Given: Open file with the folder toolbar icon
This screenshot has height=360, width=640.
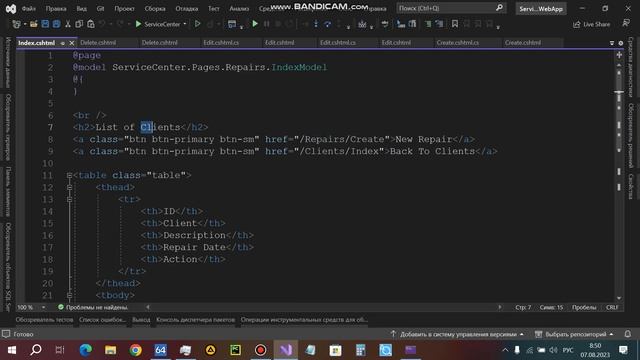Looking at the screenshot, I should [x=34, y=24].
